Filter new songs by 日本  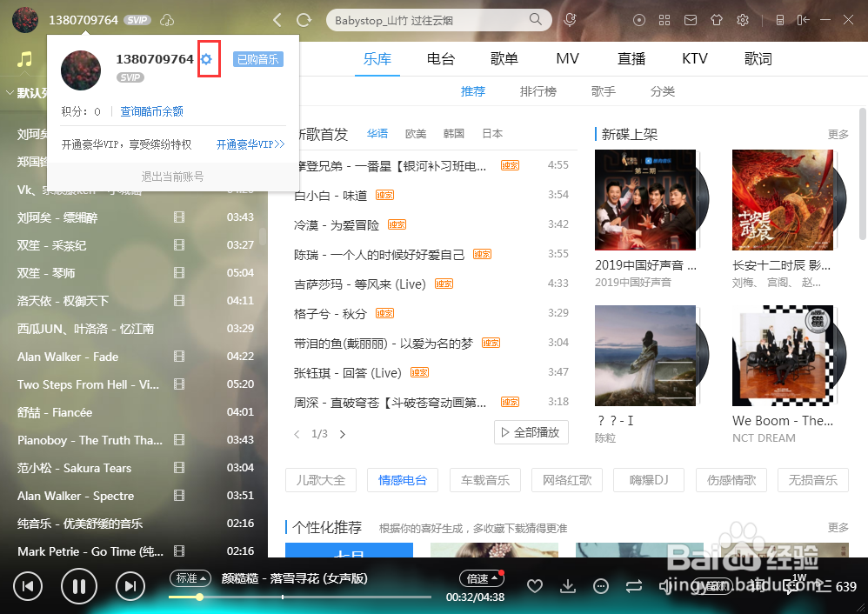[x=492, y=133]
